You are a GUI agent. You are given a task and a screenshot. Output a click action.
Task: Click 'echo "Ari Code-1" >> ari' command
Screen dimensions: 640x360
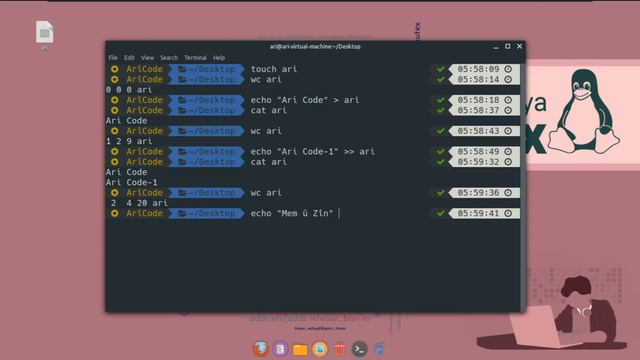313,151
